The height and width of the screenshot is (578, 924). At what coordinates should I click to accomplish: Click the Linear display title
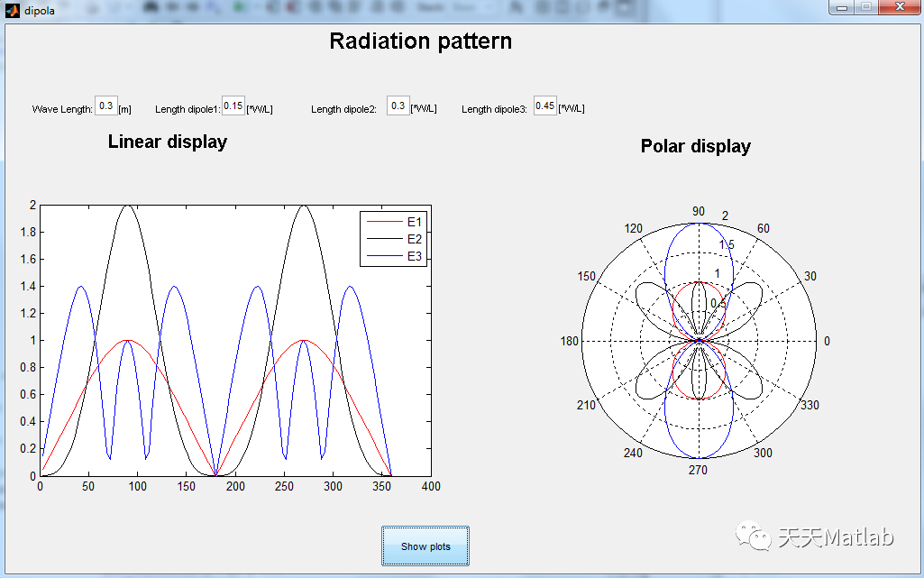point(168,142)
